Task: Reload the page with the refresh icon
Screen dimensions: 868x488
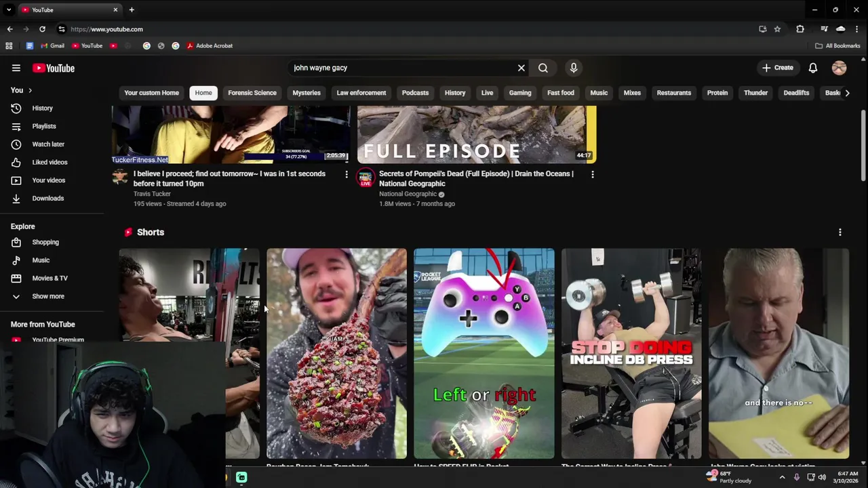Action: (42, 29)
